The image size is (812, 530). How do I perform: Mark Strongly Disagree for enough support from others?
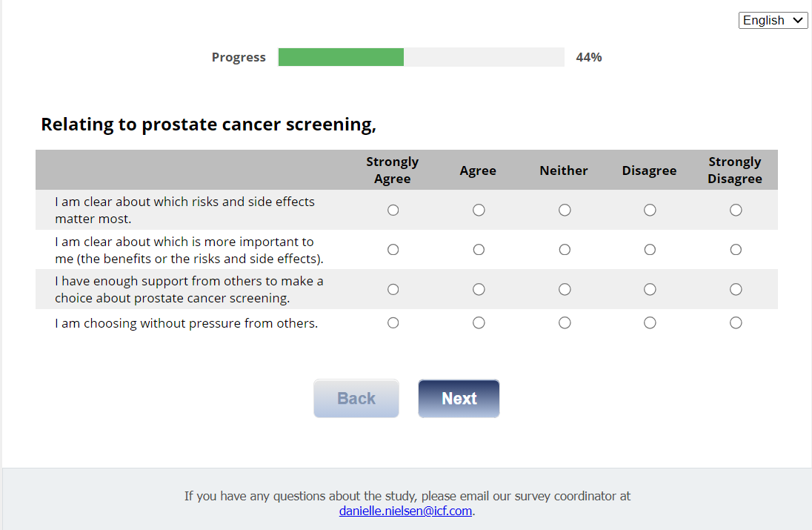pyautogui.click(x=736, y=289)
